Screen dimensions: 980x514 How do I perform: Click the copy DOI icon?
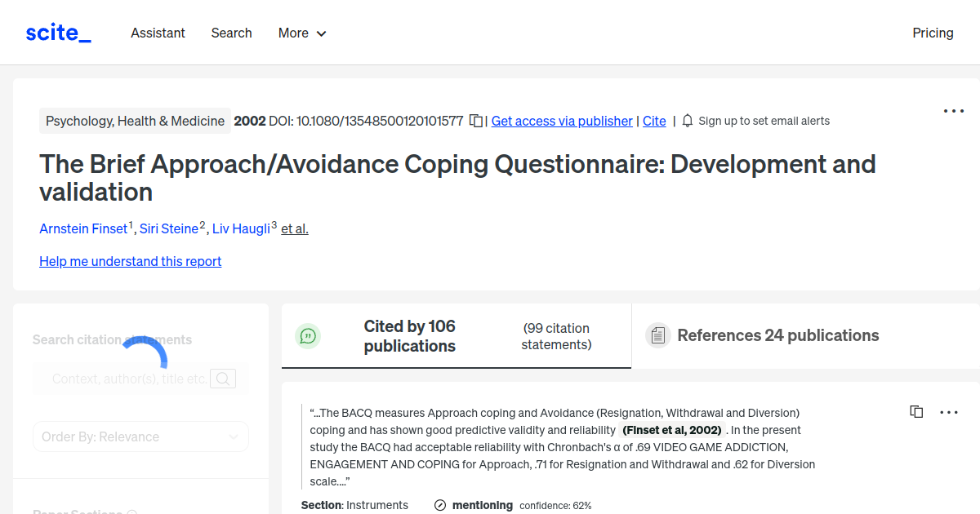coord(475,119)
